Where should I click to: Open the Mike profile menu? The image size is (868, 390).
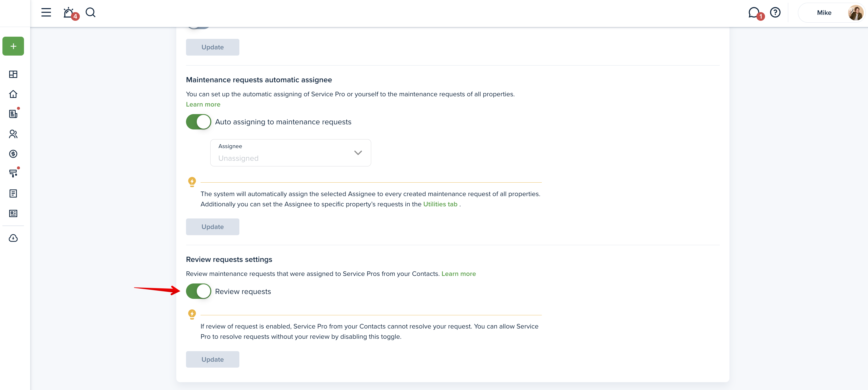point(831,13)
